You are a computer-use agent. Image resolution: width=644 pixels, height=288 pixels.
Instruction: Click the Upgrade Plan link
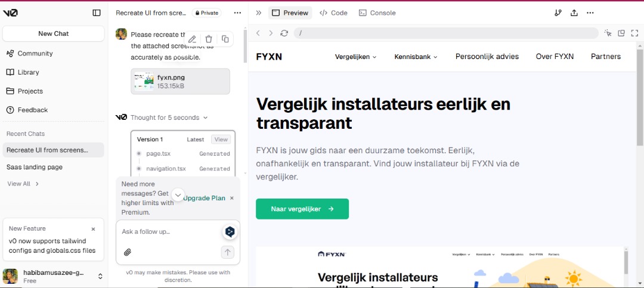tap(204, 198)
